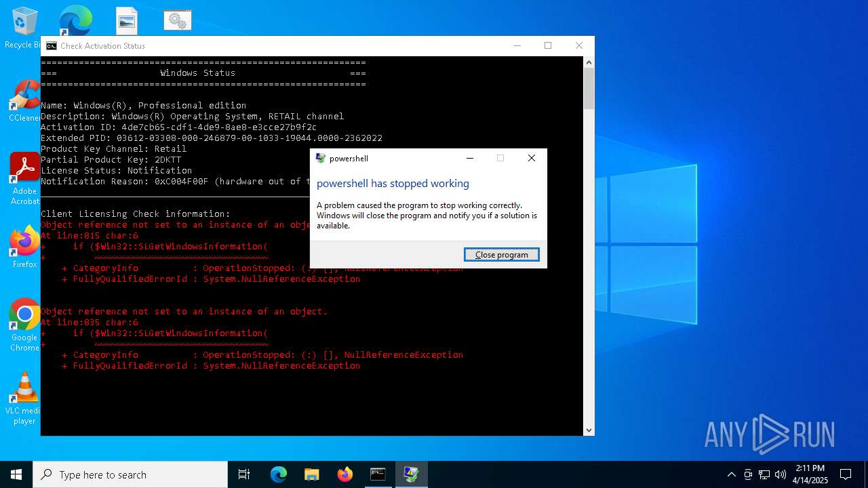This screenshot has width=868, height=488.
Task: Click Close program in powershell dialog
Action: point(502,255)
